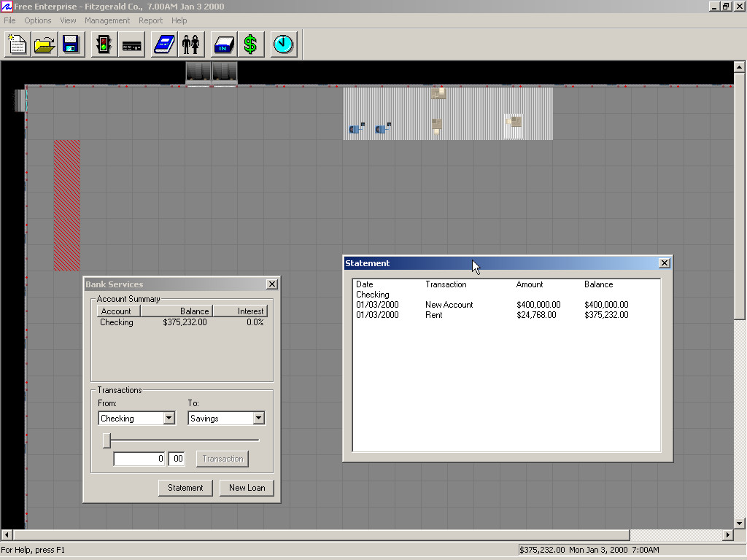Image resolution: width=747 pixels, height=560 pixels.
Task: Click the blue book toolbar icon
Action: (x=164, y=44)
